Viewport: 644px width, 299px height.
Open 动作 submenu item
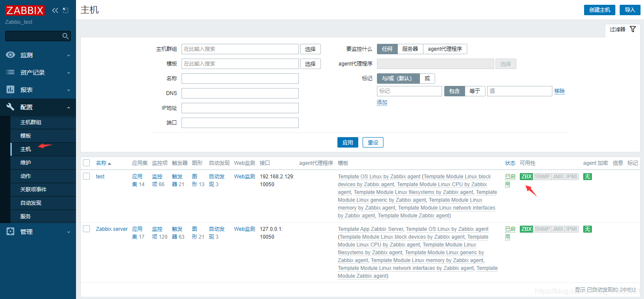click(43, 176)
